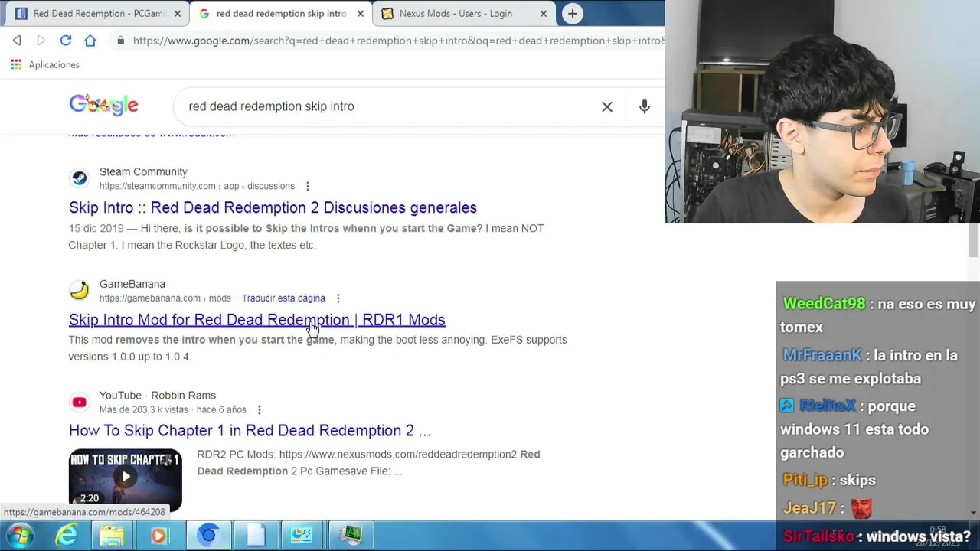Open the Windows Start button
Screen dimensions: 980x551
click(x=20, y=535)
